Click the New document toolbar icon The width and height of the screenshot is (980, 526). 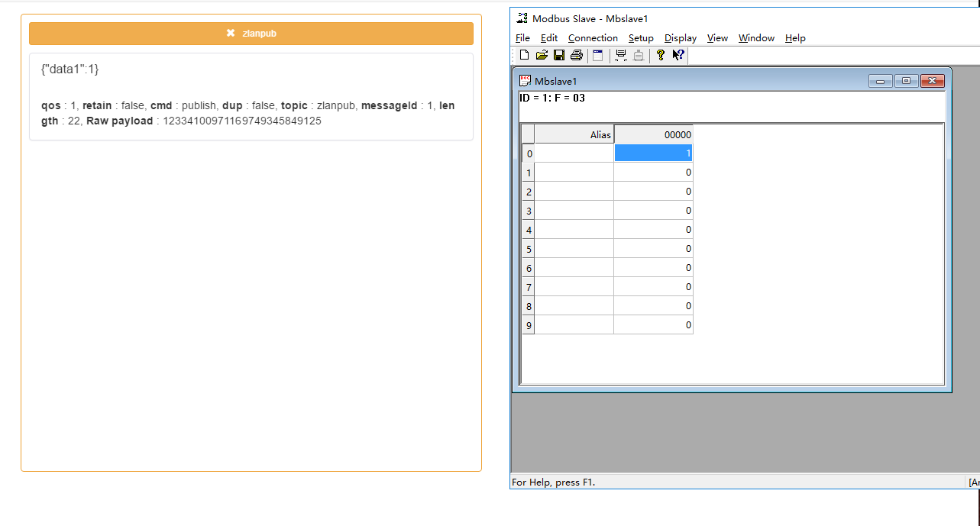pyautogui.click(x=524, y=55)
